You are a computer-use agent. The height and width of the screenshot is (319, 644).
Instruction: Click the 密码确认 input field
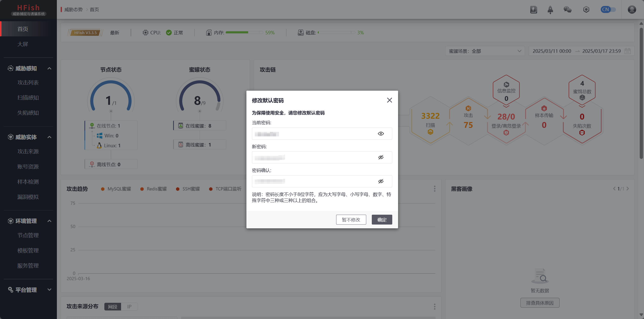pyautogui.click(x=313, y=181)
